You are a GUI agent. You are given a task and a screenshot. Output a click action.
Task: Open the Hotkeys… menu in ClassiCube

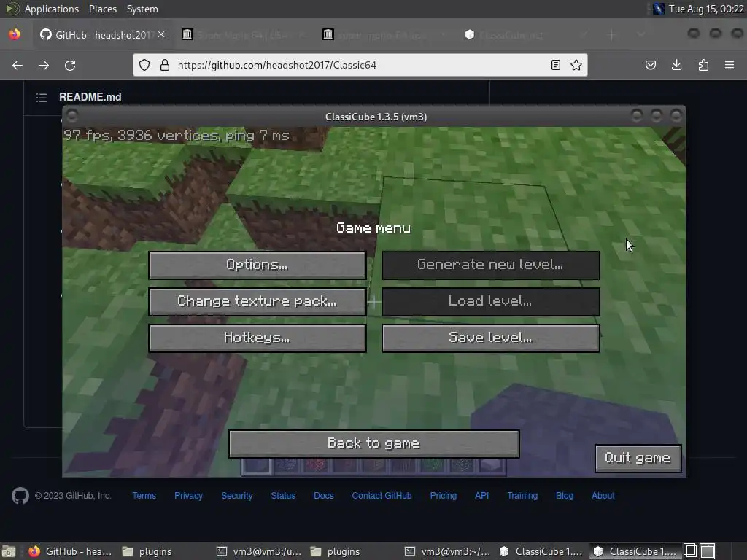(258, 338)
